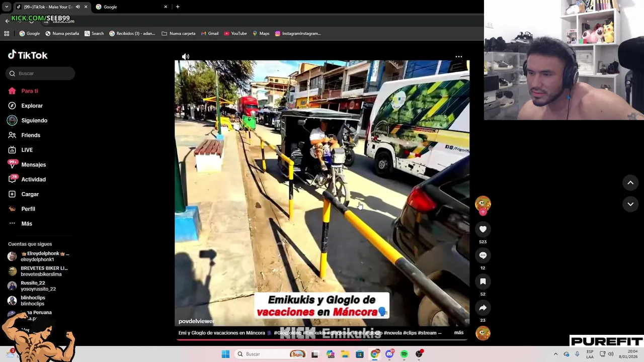Open Microsoft Store from the taskbar
644x362 pixels.
(360, 354)
